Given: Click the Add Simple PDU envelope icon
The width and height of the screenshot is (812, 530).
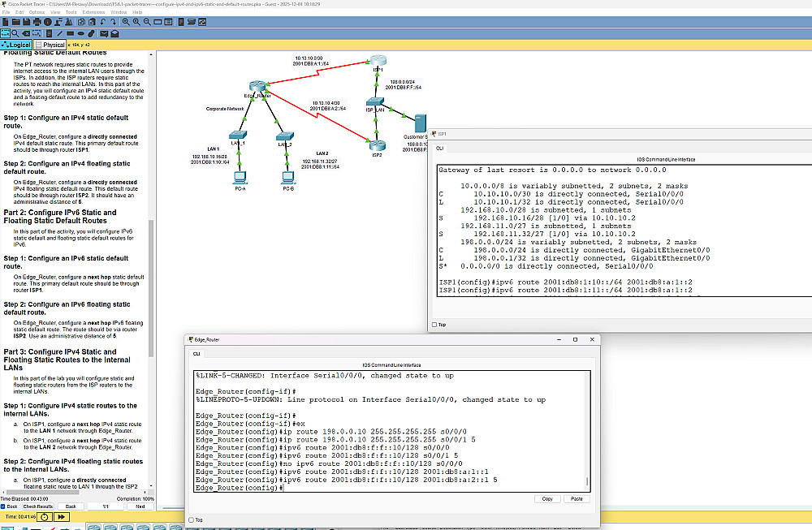Looking at the screenshot, I should [x=104, y=33].
